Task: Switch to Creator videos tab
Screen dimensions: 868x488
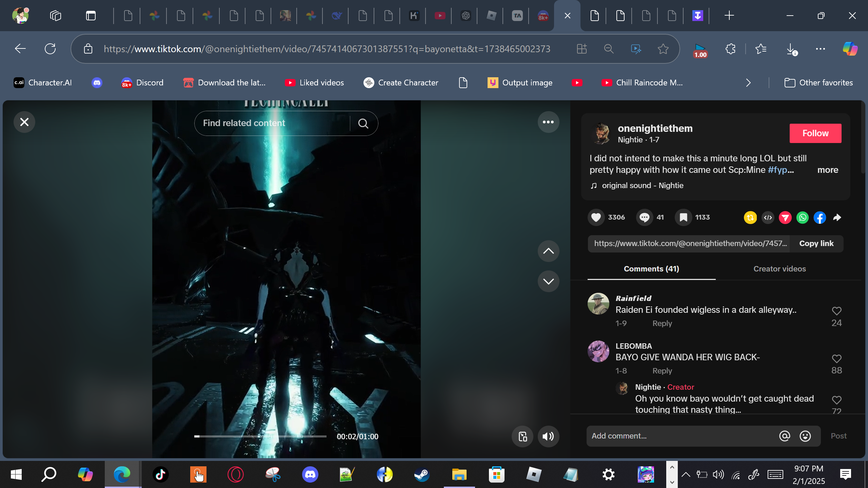Action: (780, 269)
